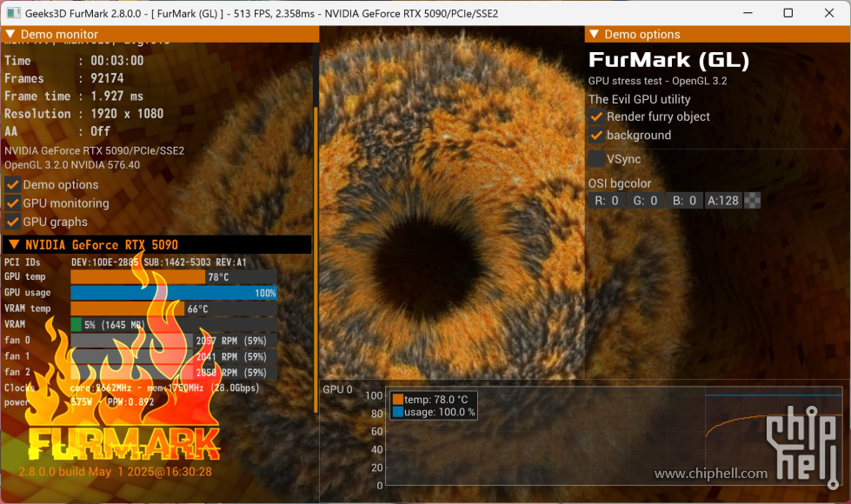Screen dimensions: 851x504
Task: Click the Time 00:03:00 readout
Action: click(x=74, y=61)
